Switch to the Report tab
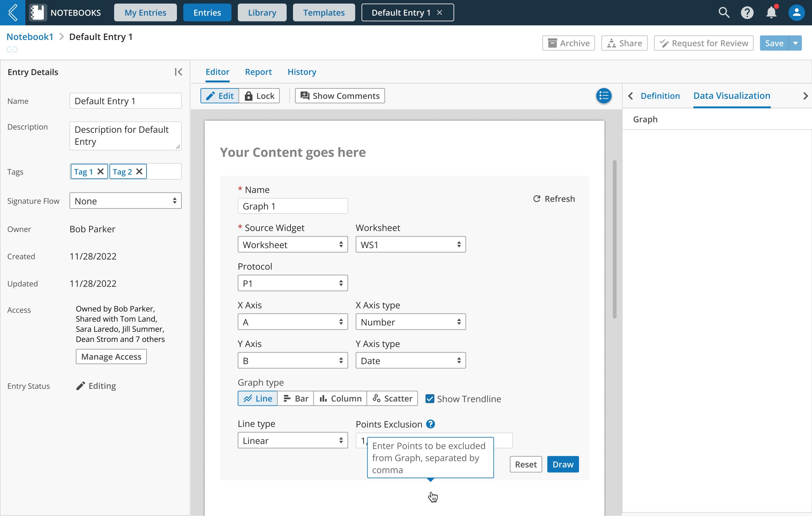 (258, 72)
